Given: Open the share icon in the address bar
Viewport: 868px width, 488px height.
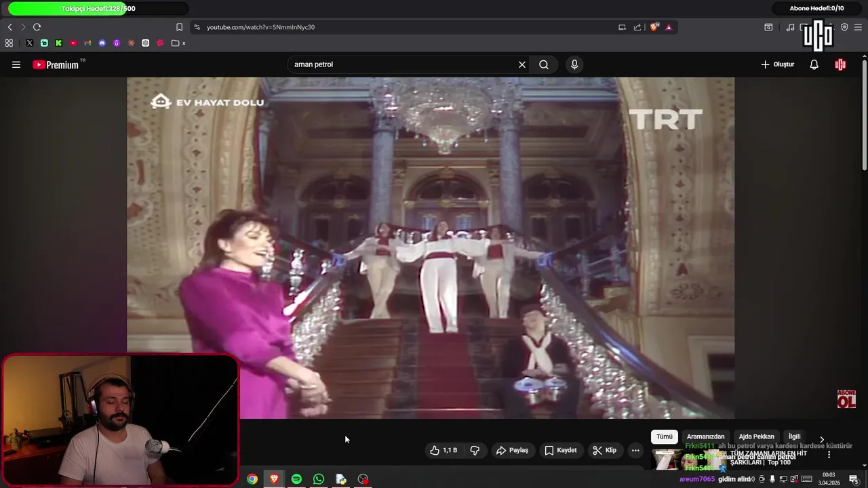Looking at the screenshot, I should click(x=637, y=27).
